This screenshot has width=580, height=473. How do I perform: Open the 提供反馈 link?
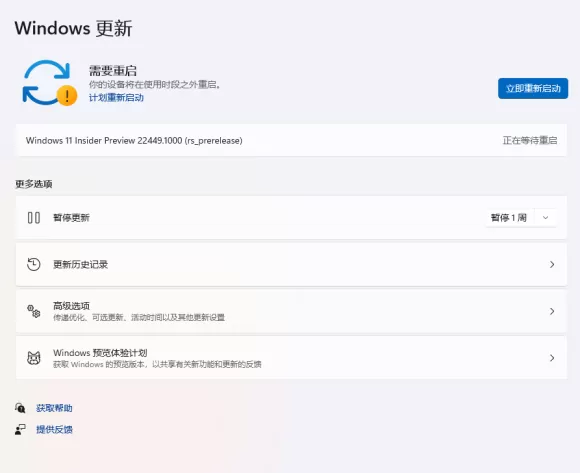tap(54, 429)
